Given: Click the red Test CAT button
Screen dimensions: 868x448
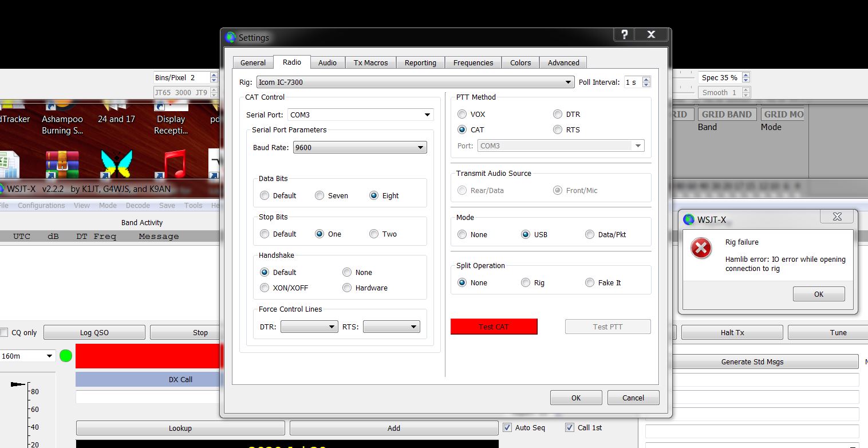Looking at the screenshot, I should pyautogui.click(x=494, y=327).
